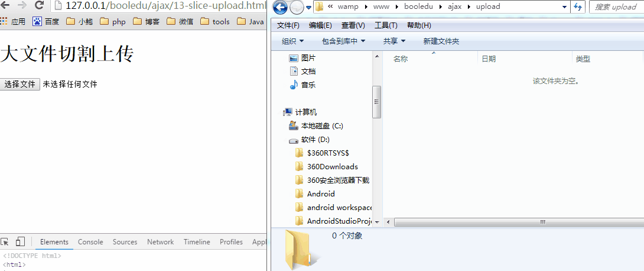Open the 共享 dropdown menu
The height and width of the screenshot is (271, 644).
[394, 41]
